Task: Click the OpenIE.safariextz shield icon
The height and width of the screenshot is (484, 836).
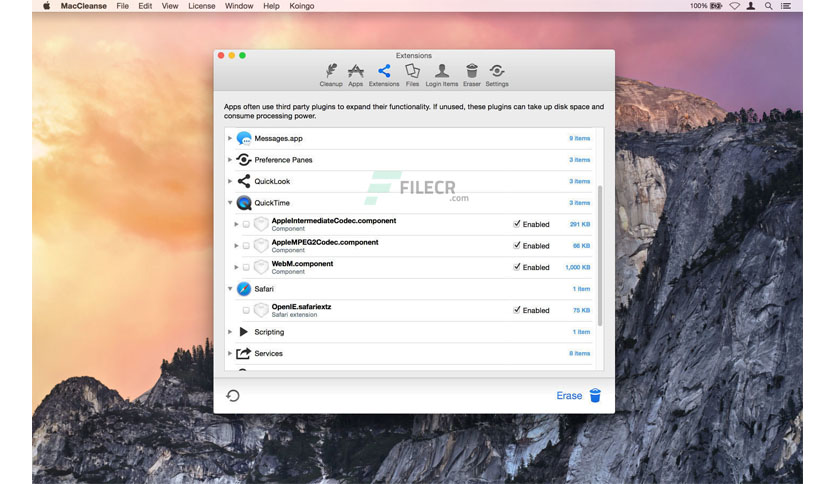Action: [261, 310]
